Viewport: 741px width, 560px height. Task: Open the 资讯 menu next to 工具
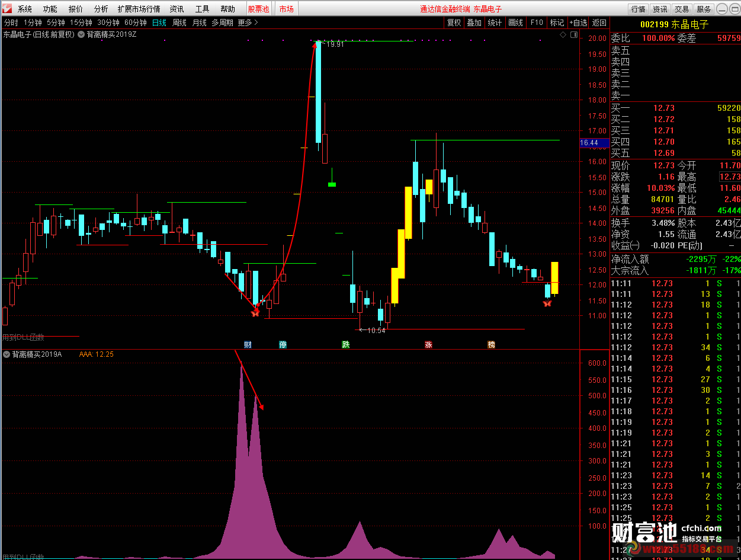point(177,9)
